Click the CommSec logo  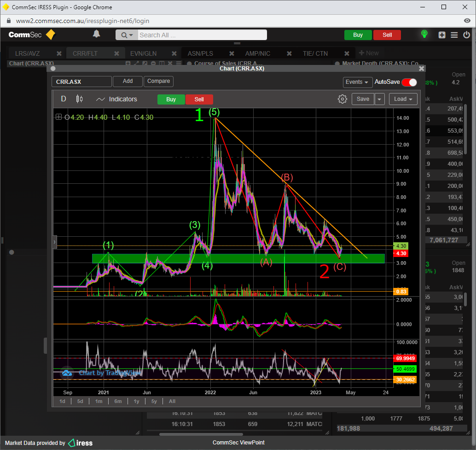coord(32,35)
